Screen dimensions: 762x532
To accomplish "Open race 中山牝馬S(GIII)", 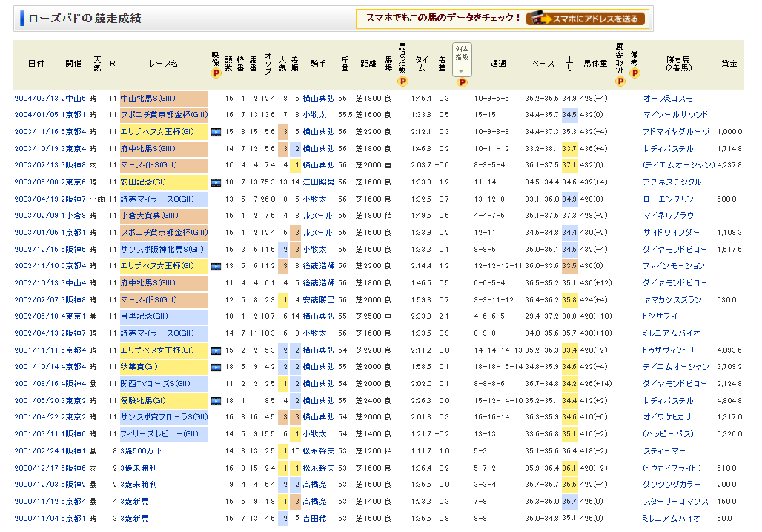I will pos(148,98).
